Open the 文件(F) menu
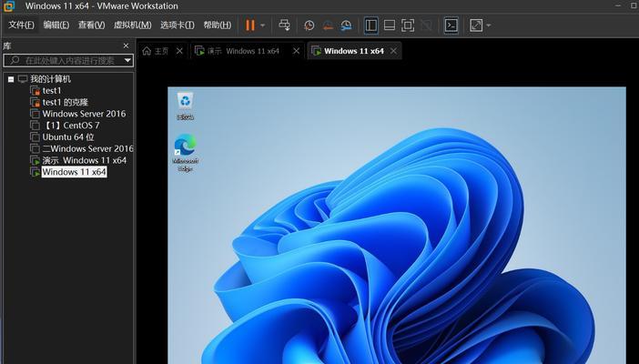 [21, 25]
